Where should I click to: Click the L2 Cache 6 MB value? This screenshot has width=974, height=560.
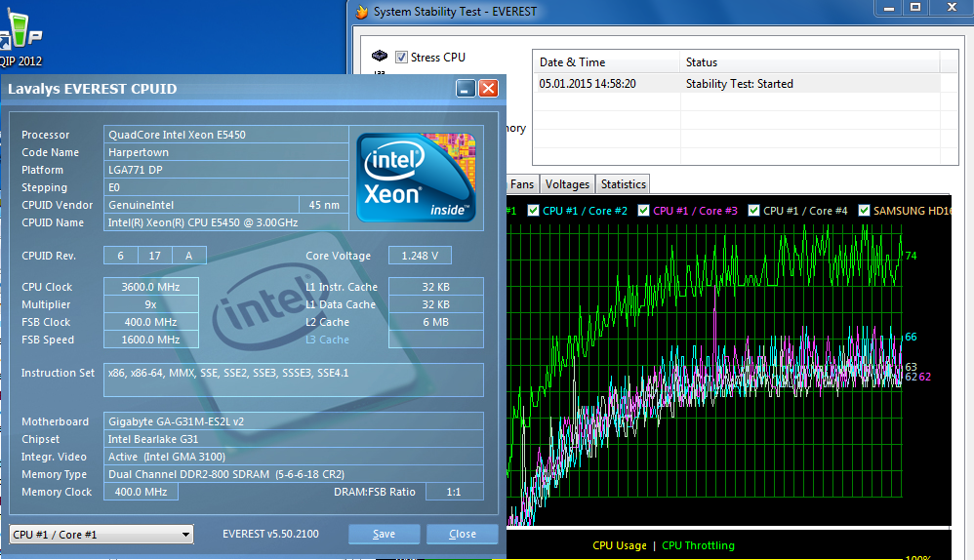pyautogui.click(x=436, y=322)
